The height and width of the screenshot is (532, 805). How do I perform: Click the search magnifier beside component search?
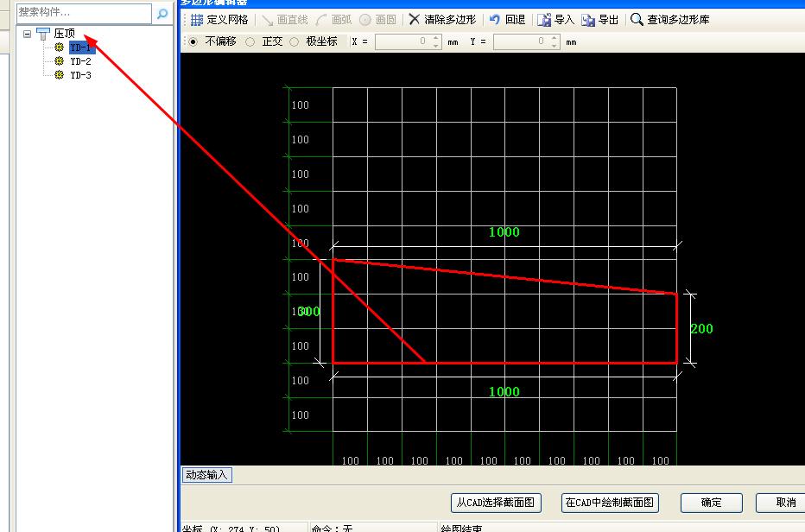click(162, 13)
